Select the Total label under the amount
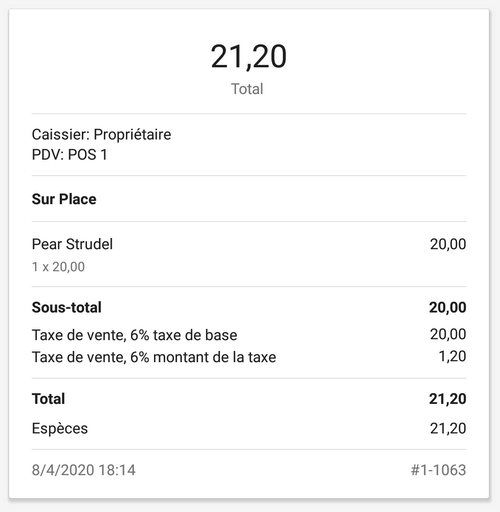The height and width of the screenshot is (512, 500). (x=247, y=89)
